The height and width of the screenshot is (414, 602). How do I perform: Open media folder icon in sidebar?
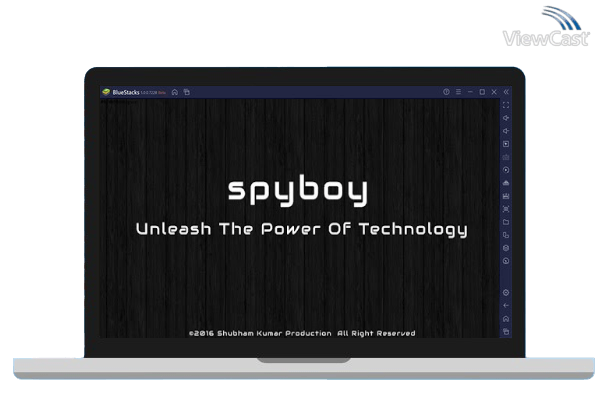pos(506,222)
